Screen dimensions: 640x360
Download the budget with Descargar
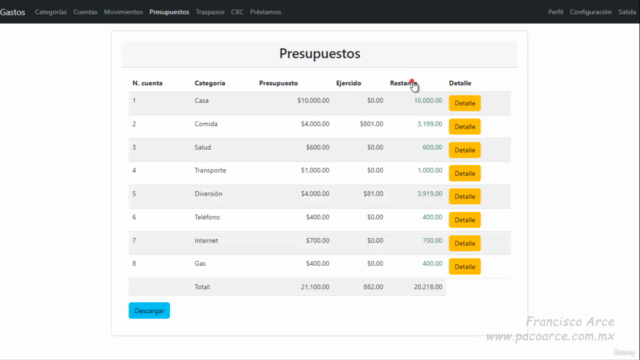[149, 311]
